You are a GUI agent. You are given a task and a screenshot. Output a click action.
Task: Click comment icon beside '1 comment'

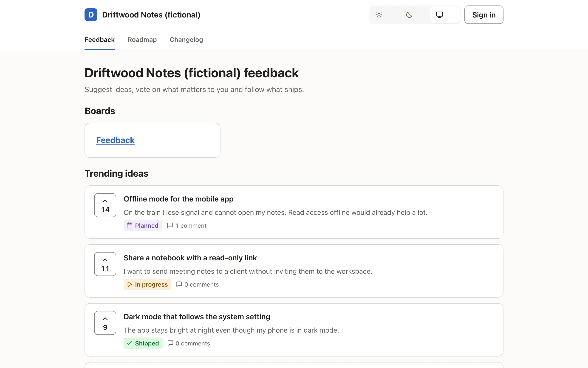(x=170, y=225)
